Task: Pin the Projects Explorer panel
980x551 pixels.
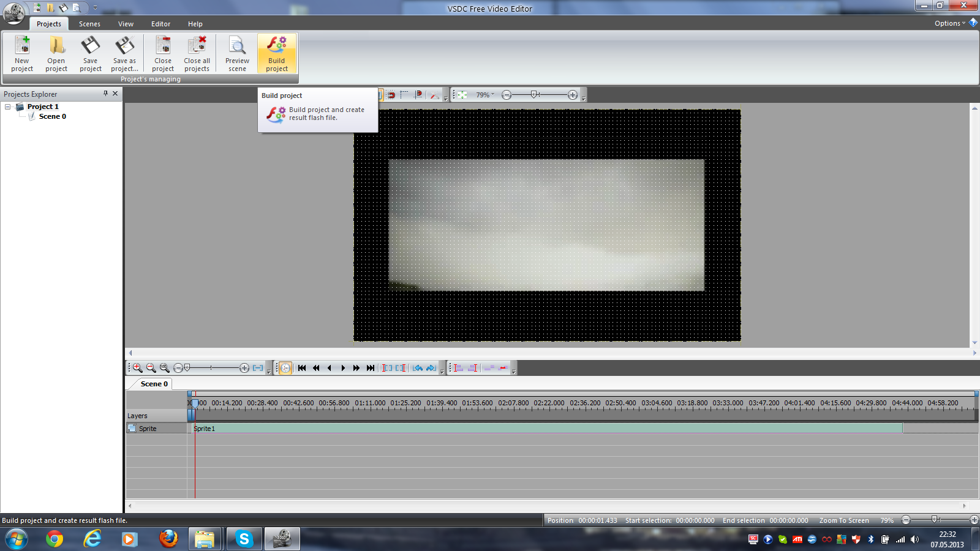Action: pos(105,94)
